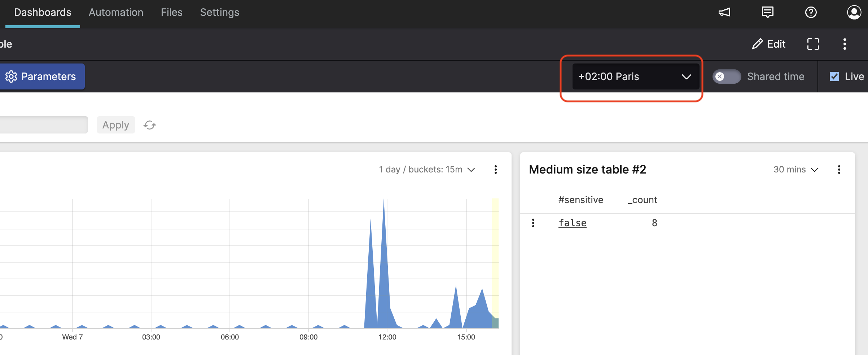Expand the 30 mins time range dropdown
868x355 pixels.
pos(796,170)
